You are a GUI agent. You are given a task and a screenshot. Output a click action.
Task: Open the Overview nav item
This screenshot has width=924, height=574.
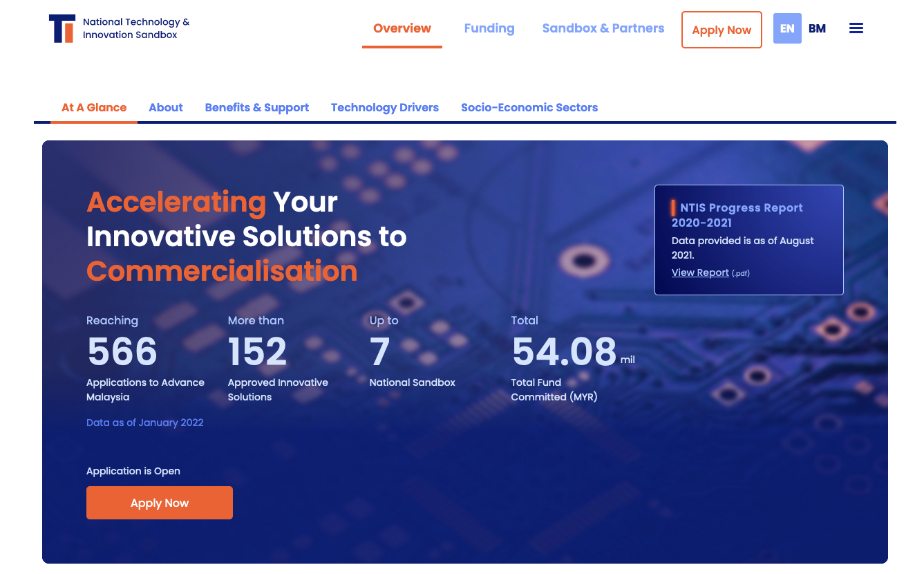(x=402, y=28)
